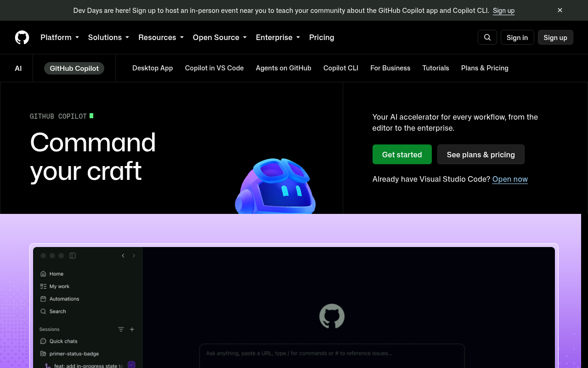Toggle the purple check on feat session
This screenshot has width=588, height=368.
(131, 365)
